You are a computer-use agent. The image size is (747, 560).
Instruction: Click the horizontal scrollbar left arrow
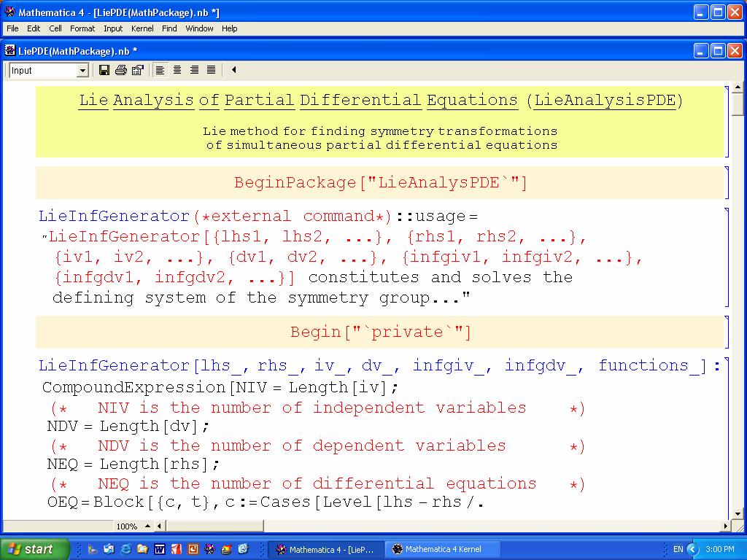tap(159, 526)
